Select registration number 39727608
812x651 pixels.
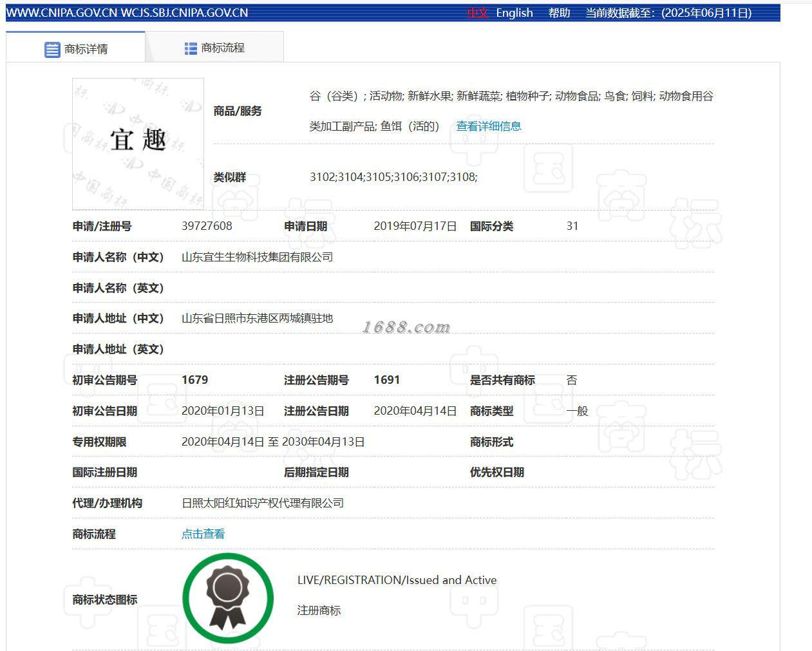(x=207, y=226)
